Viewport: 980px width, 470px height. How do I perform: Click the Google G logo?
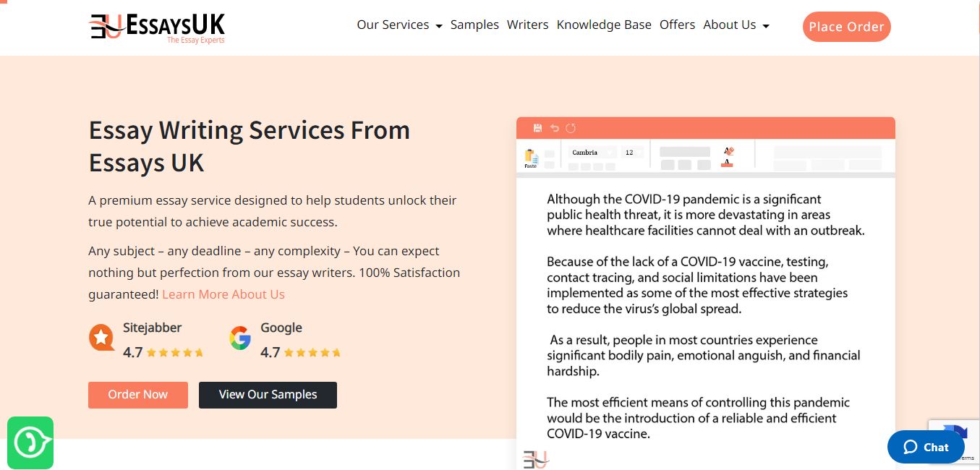240,338
